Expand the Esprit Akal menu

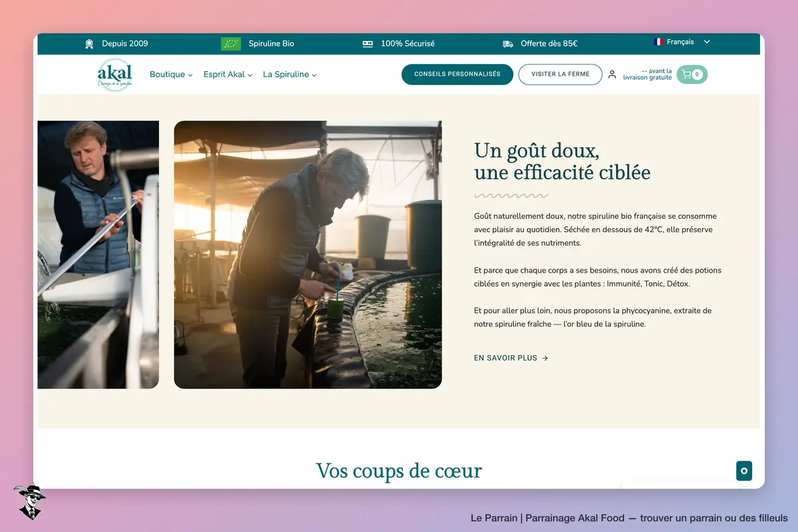228,74
